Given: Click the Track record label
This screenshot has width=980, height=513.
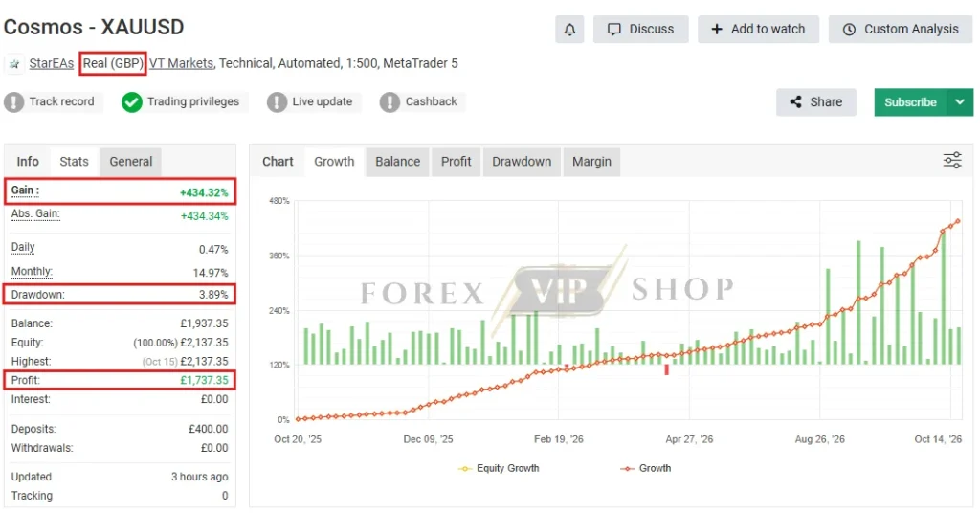Looking at the screenshot, I should tap(61, 101).
